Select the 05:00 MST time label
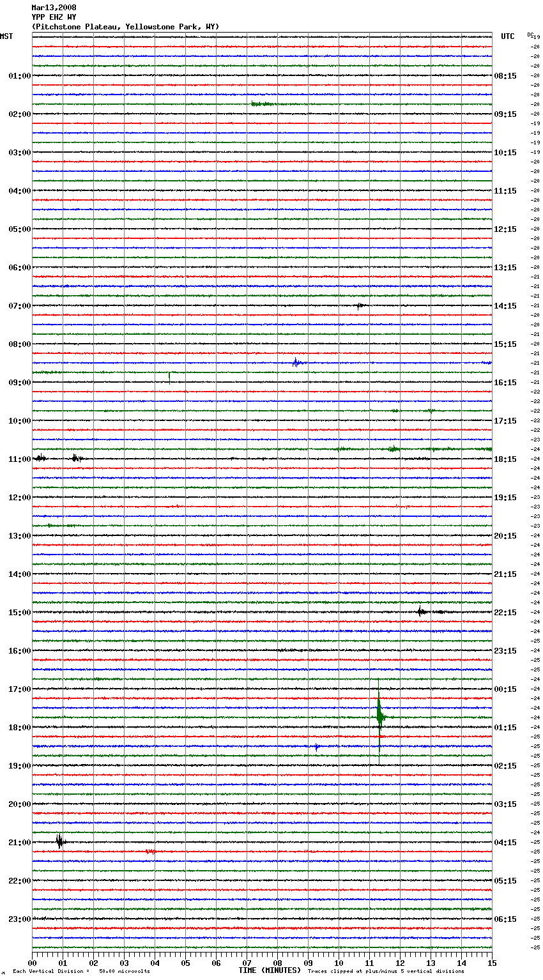Image resolution: width=543 pixels, height=980 pixels. pos(20,229)
